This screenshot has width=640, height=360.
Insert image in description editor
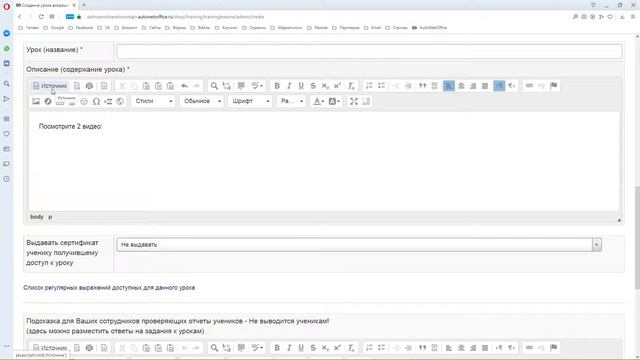click(36, 101)
